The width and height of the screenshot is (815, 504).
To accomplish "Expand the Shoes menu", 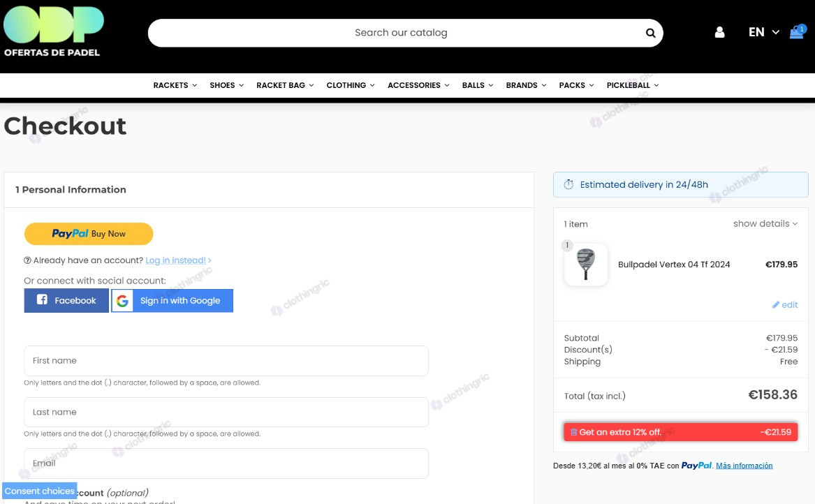I will pyautogui.click(x=226, y=85).
